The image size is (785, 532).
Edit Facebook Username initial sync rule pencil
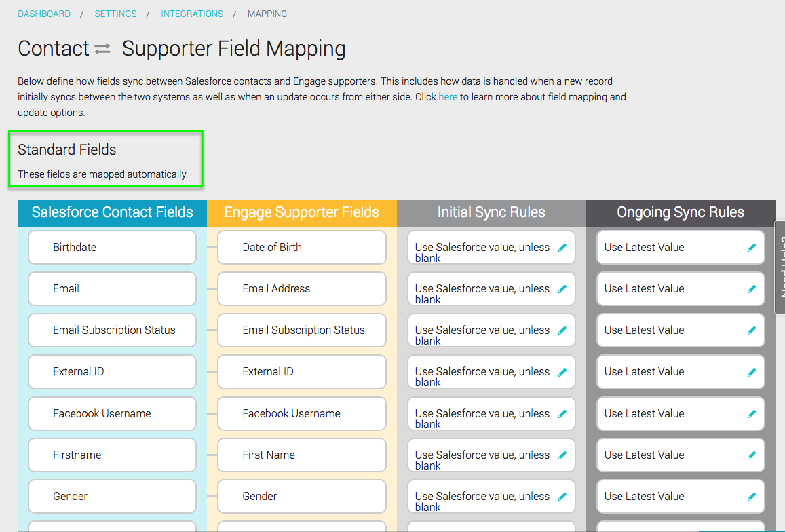pyautogui.click(x=562, y=414)
